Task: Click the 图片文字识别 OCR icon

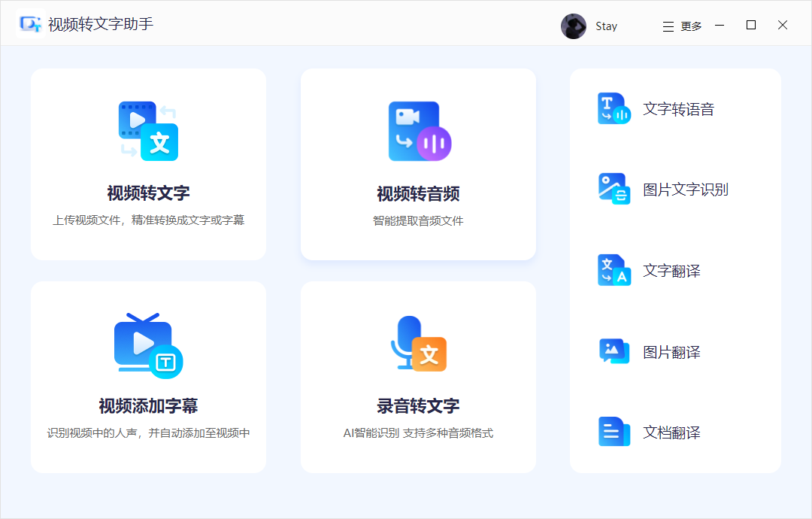Action: click(x=614, y=190)
